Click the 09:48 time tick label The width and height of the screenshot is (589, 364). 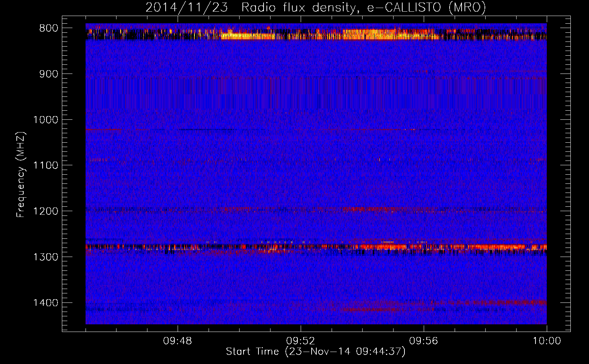point(177,341)
